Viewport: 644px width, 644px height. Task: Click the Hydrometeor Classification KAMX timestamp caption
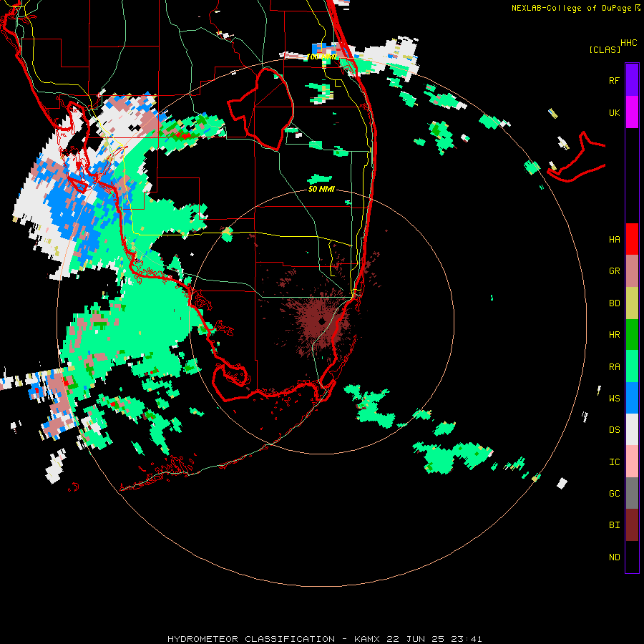324,639
